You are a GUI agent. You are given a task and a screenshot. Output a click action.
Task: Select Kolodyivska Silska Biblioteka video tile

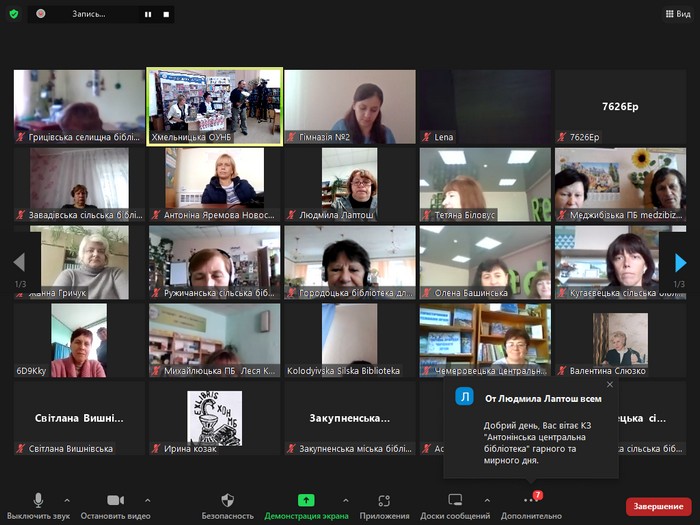pyautogui.click(x=350, y=341)
